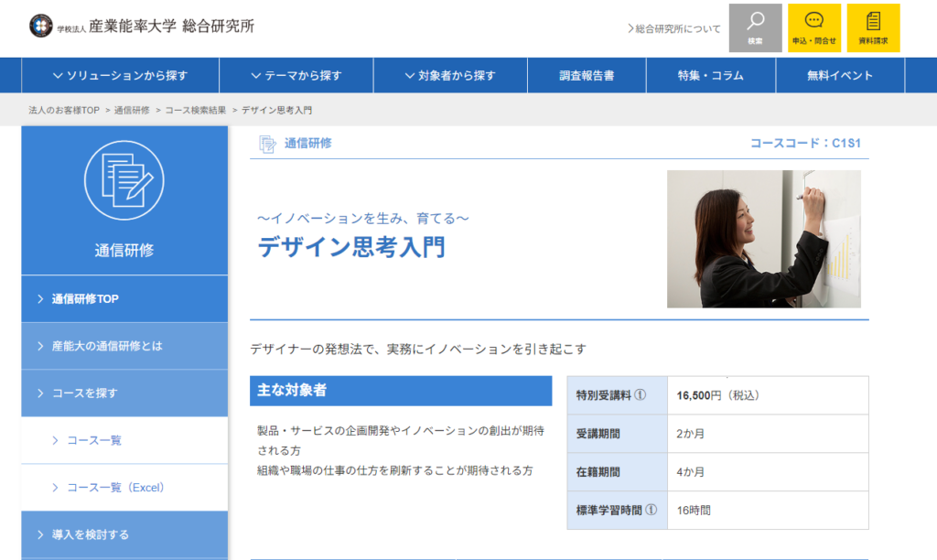937x560 pixels.
Task: Expand the ソリューションから探す dropdown menu
Action: coord(120,76)
